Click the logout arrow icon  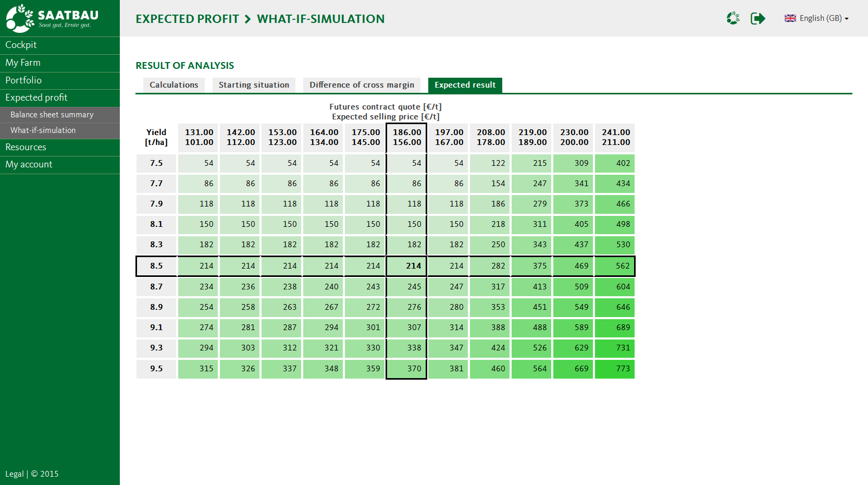[758, 18]
